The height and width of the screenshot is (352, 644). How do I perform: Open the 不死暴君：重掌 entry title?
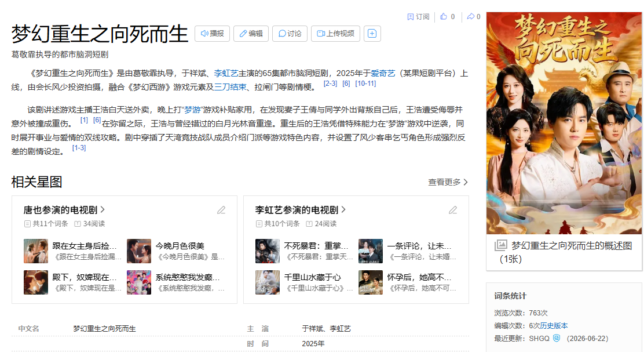point(316,246)
